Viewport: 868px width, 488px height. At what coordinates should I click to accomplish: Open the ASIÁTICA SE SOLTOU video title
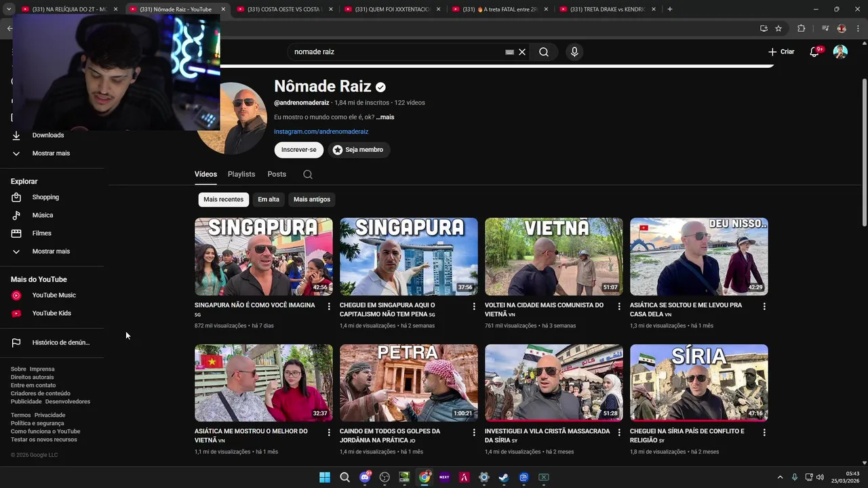(x=686, y=310)
